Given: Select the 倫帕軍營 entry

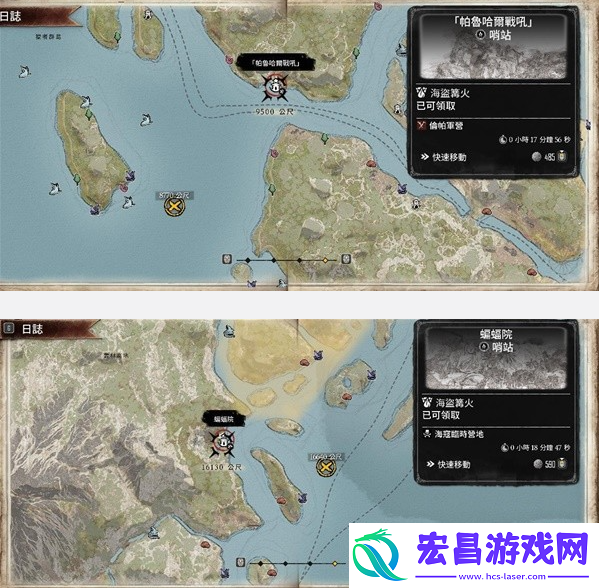Looking at the screenshot, I should [x=445, y=125].
